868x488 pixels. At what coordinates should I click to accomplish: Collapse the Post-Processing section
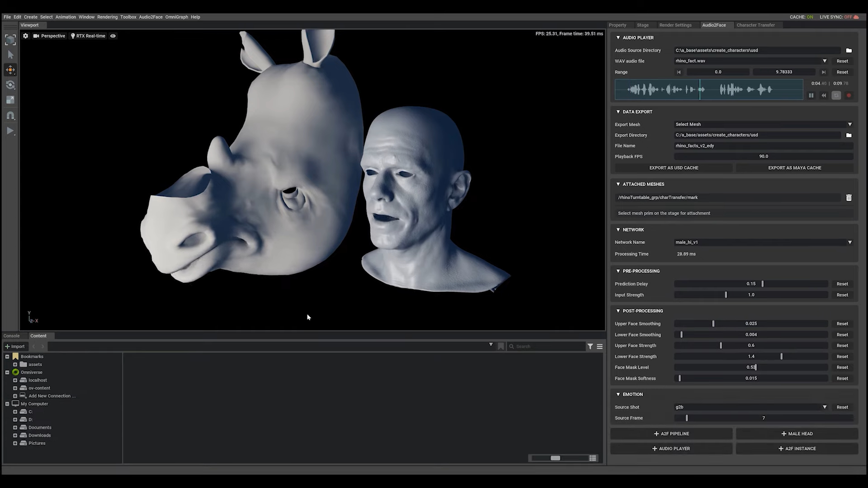pos(618,311)
